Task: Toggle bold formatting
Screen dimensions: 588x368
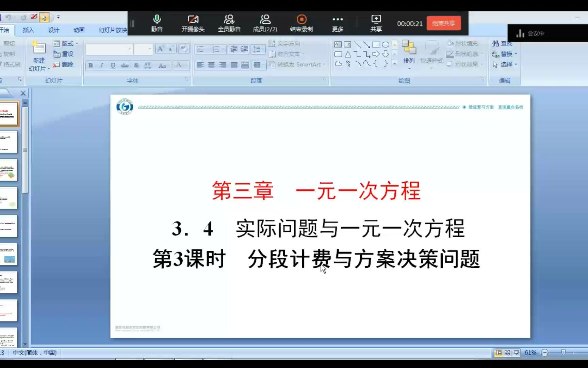Action: tap(91, 65)
